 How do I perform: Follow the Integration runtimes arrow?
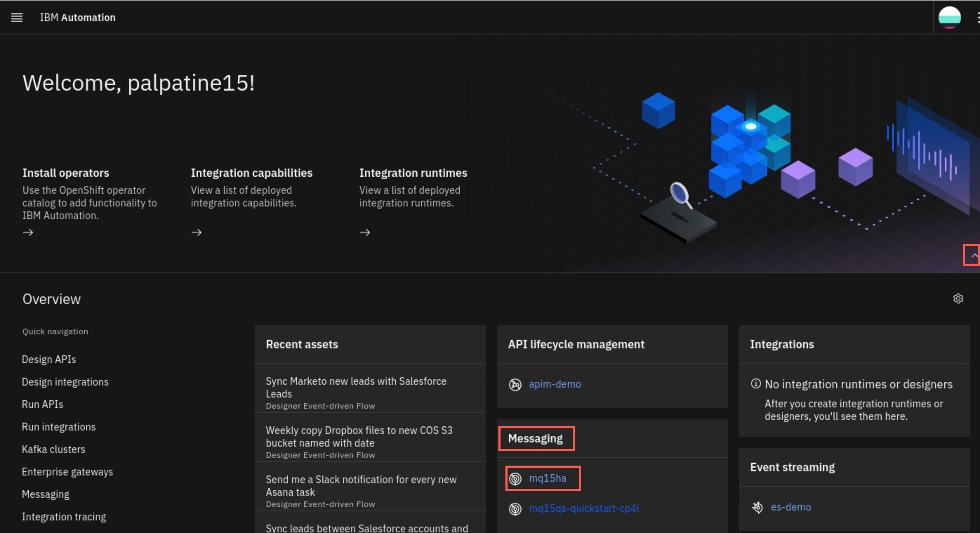365,232
